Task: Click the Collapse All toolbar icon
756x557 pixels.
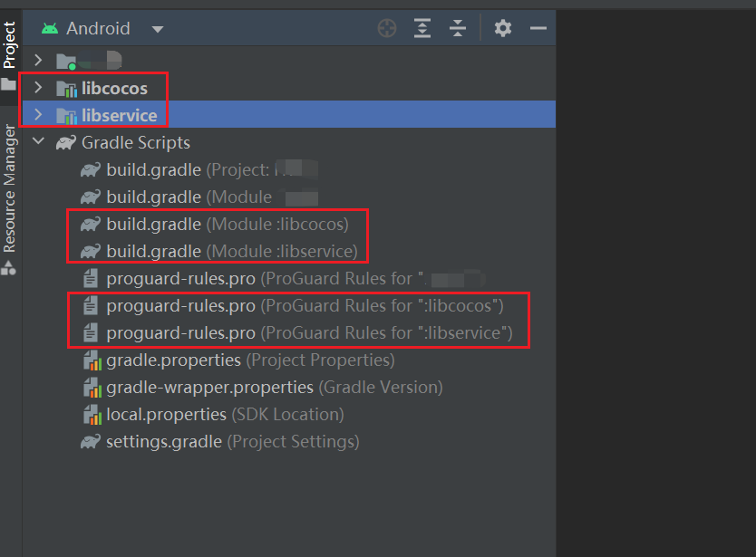Action: (458, 28)
